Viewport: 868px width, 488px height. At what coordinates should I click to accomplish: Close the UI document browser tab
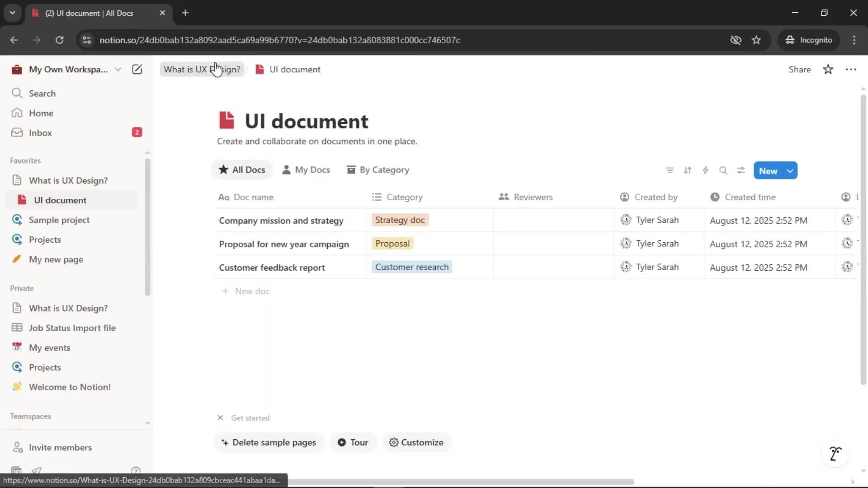[162, 13]
